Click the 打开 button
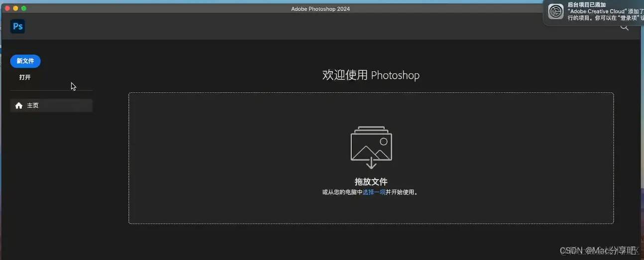644x260 pixels. [x=25, y=78]
